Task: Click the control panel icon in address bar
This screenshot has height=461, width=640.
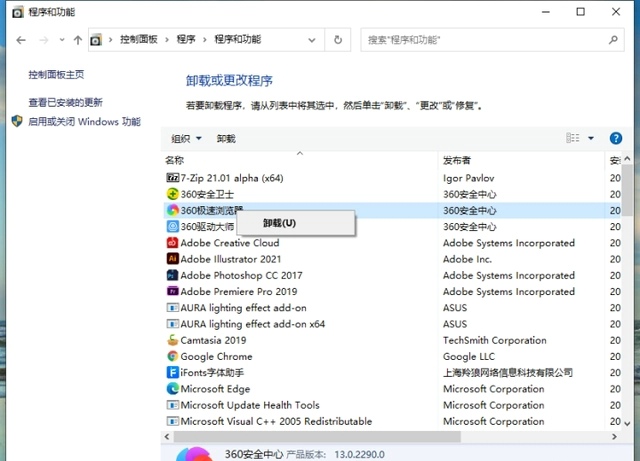Action: (96, 40)
